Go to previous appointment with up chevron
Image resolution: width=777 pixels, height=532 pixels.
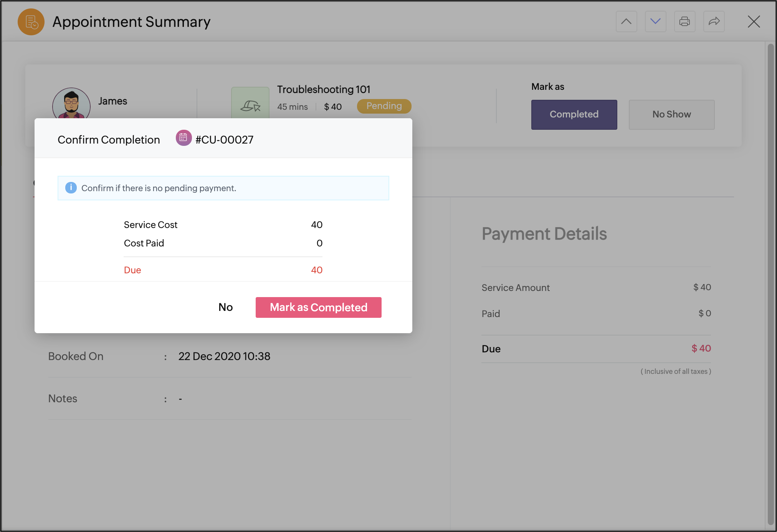pos(626,21)
